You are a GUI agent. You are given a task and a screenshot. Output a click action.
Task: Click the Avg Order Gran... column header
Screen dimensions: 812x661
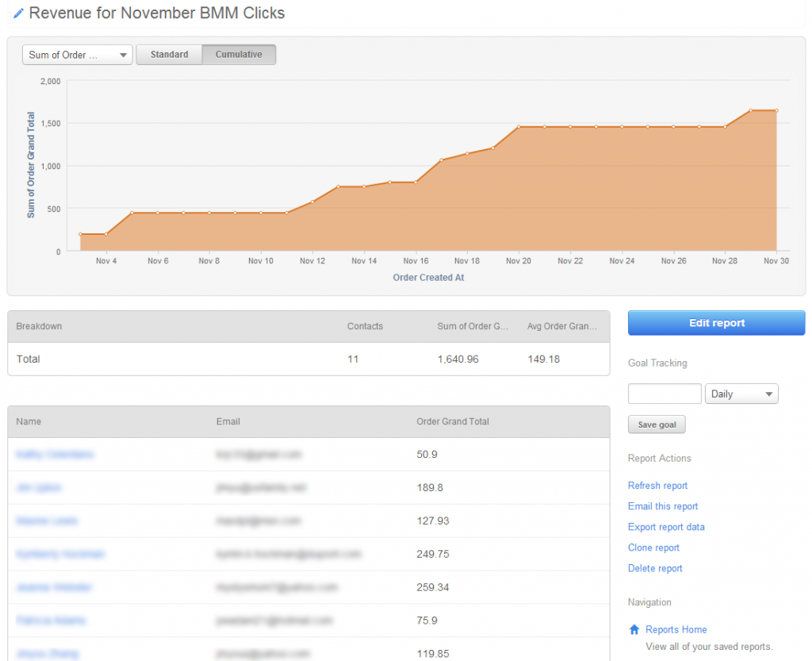coord(562,326)
